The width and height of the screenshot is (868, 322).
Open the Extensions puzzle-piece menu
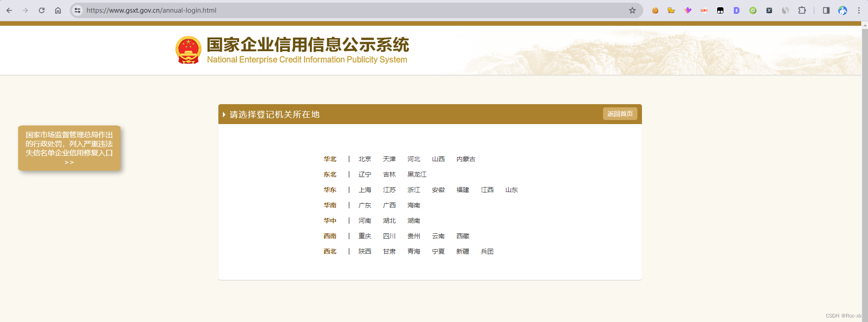tap(802, 10)
